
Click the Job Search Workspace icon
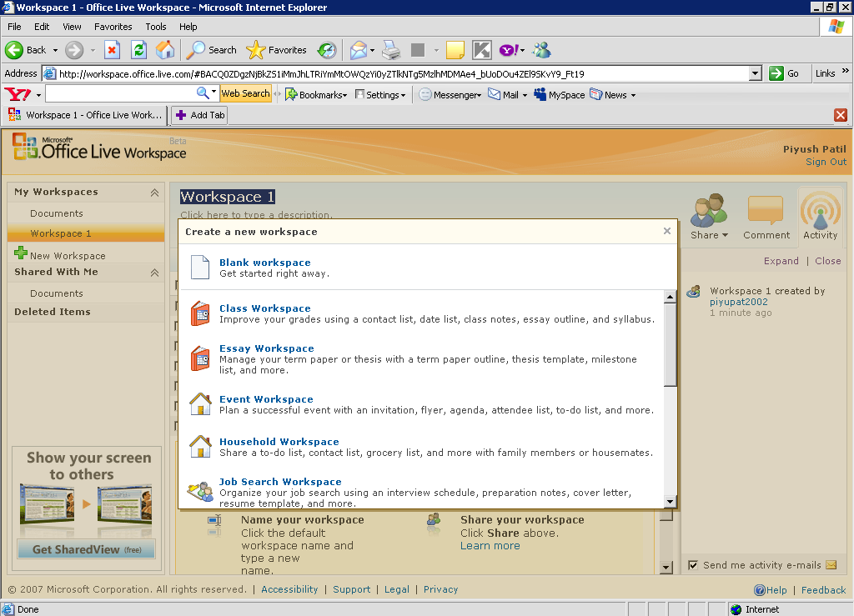[200, 492]
